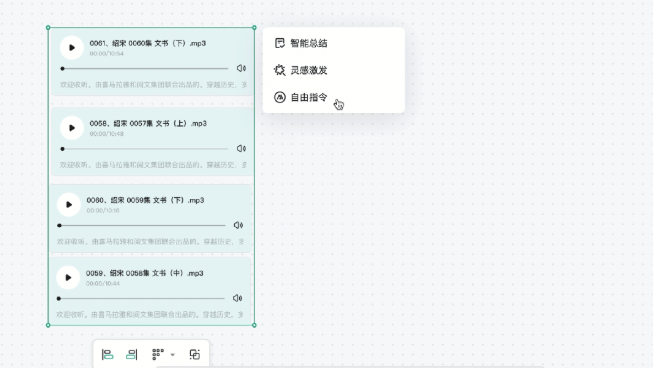Play the audio 0059 文书（中）.mp3
The height and width of the screenshot is (368, 653).
pos(68,277)
